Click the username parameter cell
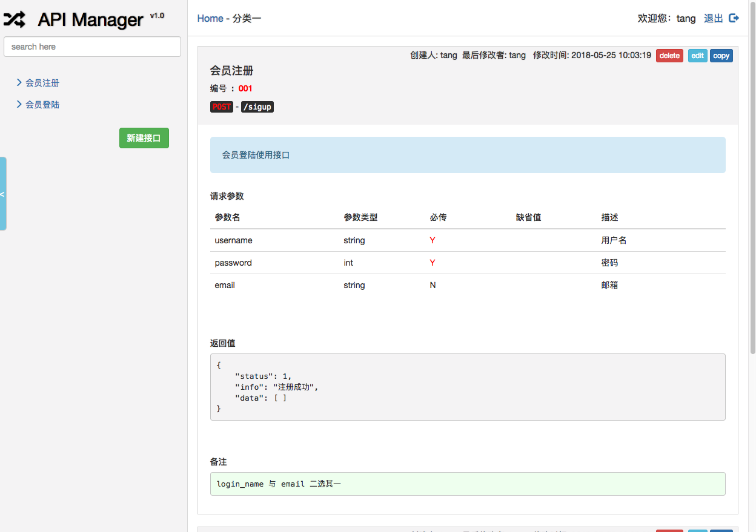Screen dimensions: 756x532 click(x=234, y=240)
